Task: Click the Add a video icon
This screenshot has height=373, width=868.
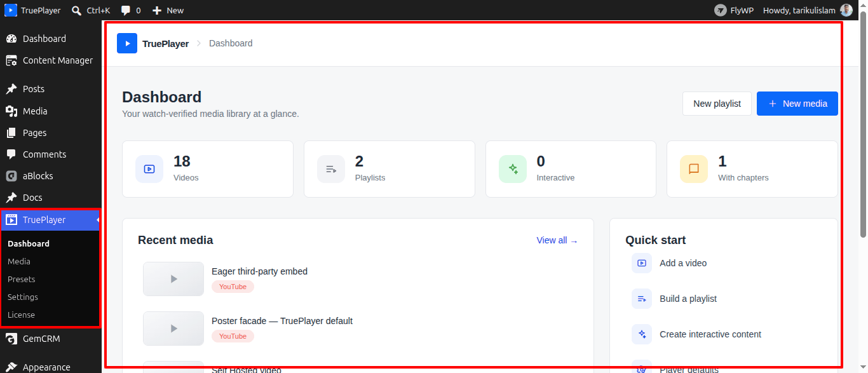Action: pyautogui.click(x=642, y=263)
